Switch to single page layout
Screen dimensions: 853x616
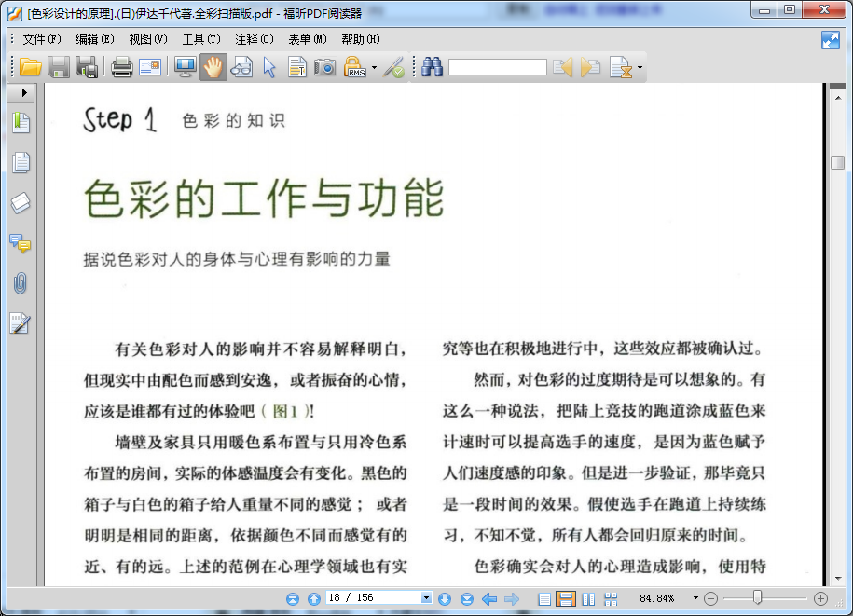[x=544, y=598]
